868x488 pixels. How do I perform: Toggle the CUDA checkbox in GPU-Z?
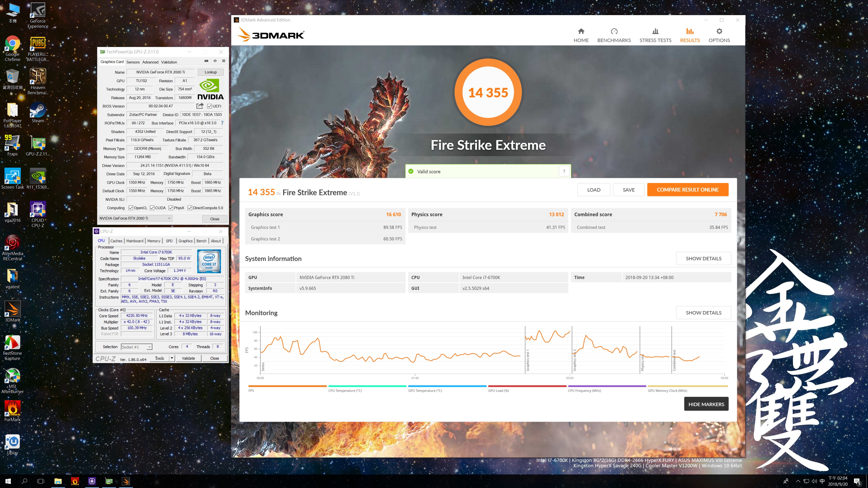pyautogui.click(x=152, y=208)
